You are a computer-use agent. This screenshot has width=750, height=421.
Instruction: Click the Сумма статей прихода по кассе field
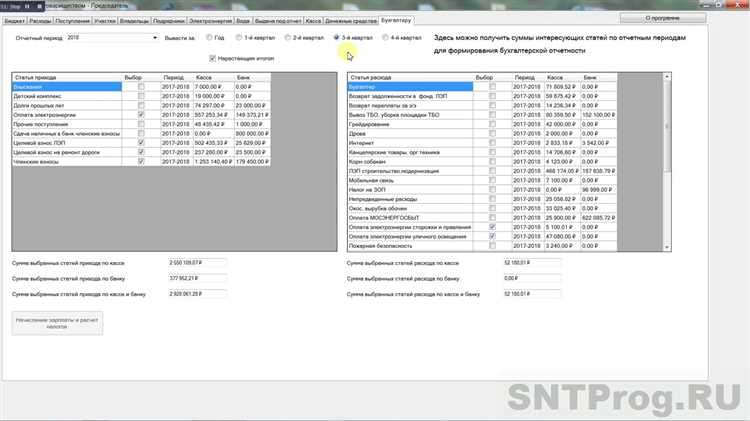click(x=198, y=263)
